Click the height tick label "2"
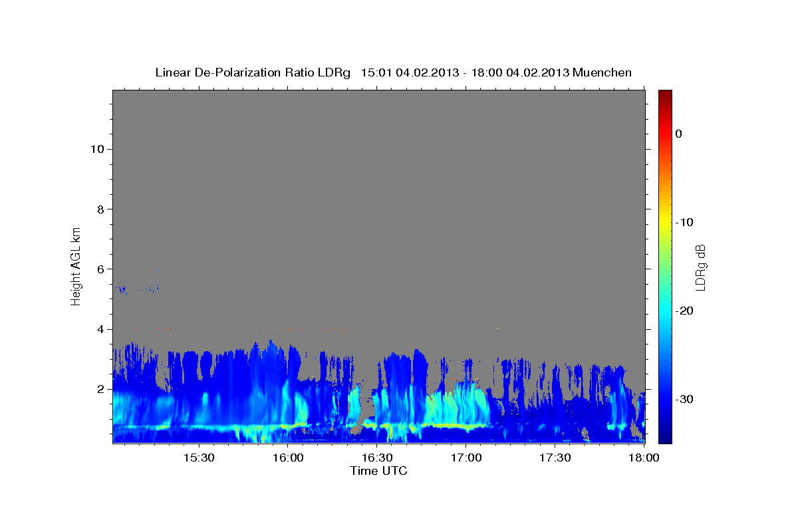Screen dimensions: 798x532 tap(100, 389)
